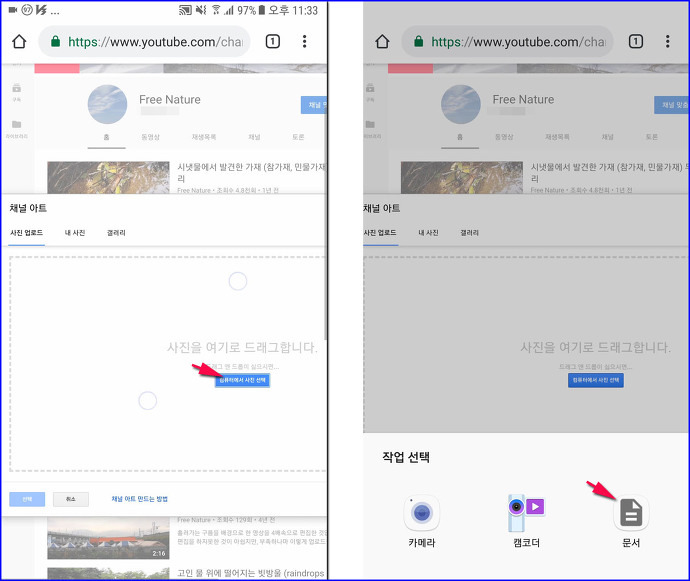Click the '작업 선택' heading on right screen
The width and height of the screenshot is (690, 581).
click(406, 457)
